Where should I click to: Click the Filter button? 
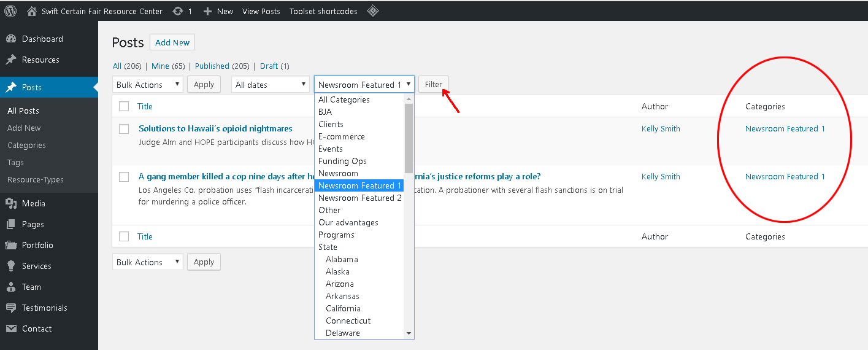click(x=434, y=85)
